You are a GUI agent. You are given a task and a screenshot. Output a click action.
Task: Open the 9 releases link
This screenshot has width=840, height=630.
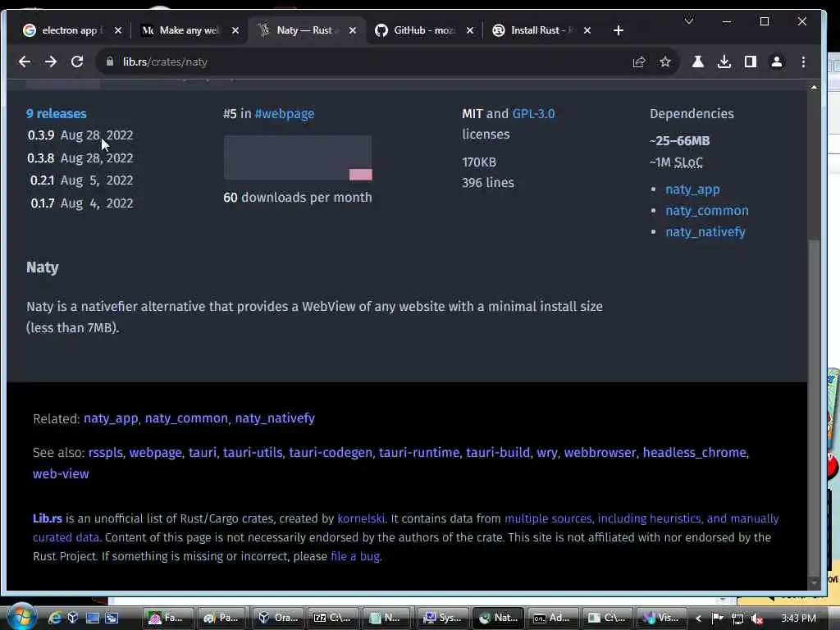click(x=57, y=113)
